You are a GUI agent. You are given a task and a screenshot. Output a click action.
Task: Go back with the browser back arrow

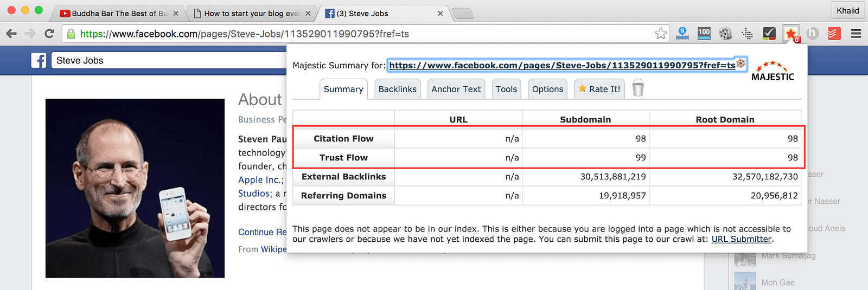pos(11,34)
